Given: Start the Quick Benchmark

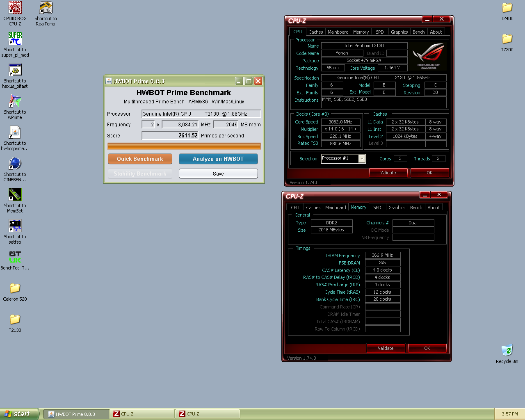Looking at the screenshot, I should point(140,159).
